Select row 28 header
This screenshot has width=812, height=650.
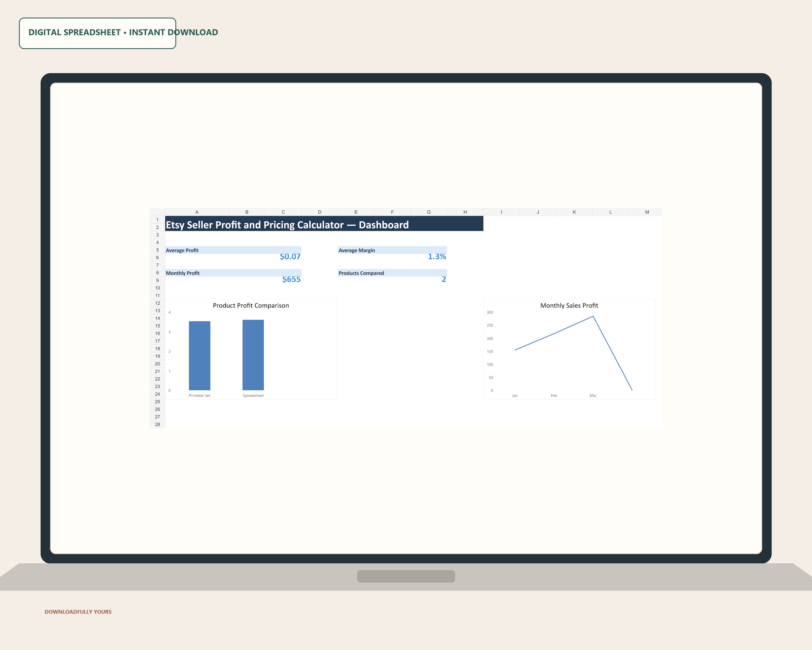click(158, 424)
